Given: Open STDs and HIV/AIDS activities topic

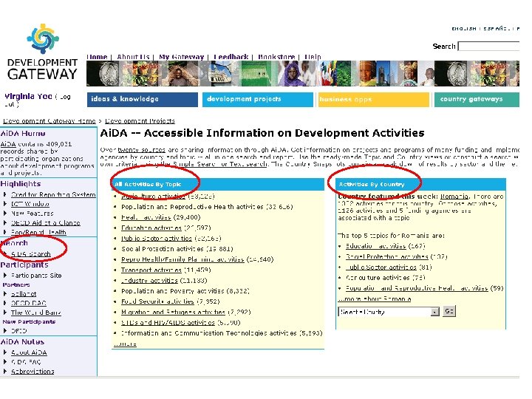Looking at the screenshot, I should tap(168, 322).
